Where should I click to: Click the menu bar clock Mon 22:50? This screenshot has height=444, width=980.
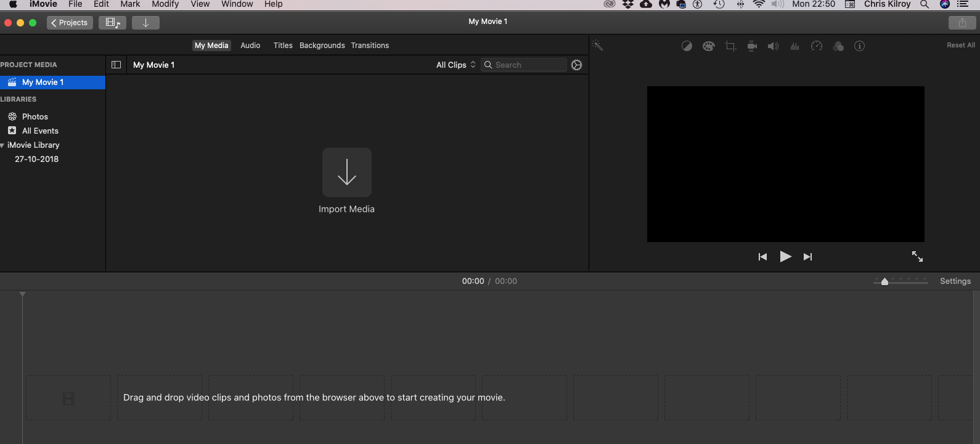pyautogui.click(x=814, y=4)
